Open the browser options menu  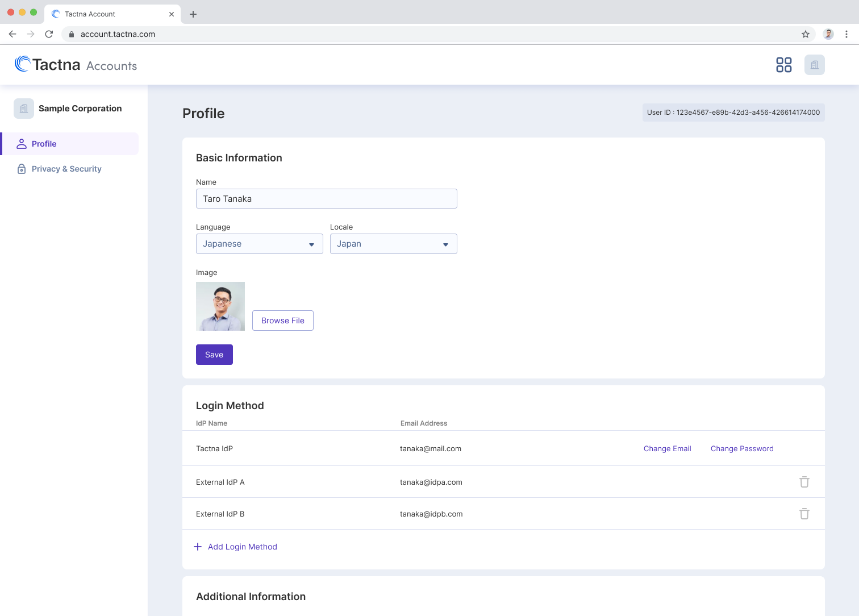pos(847,34)
